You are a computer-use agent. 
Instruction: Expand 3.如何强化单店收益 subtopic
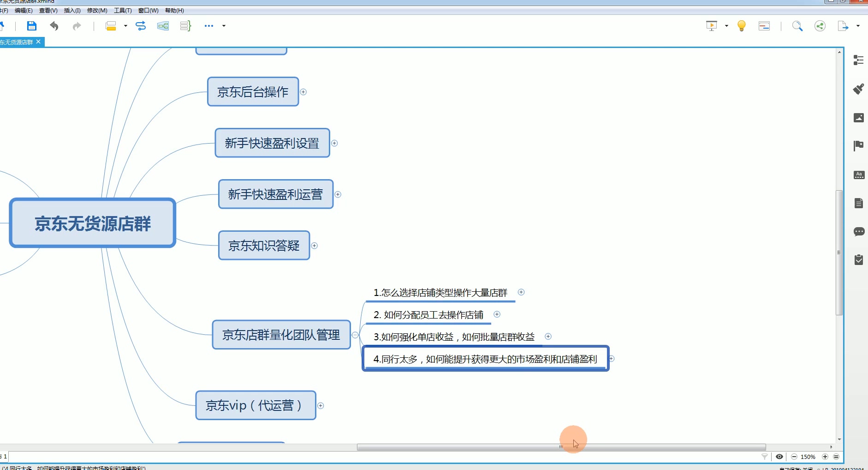548,336
